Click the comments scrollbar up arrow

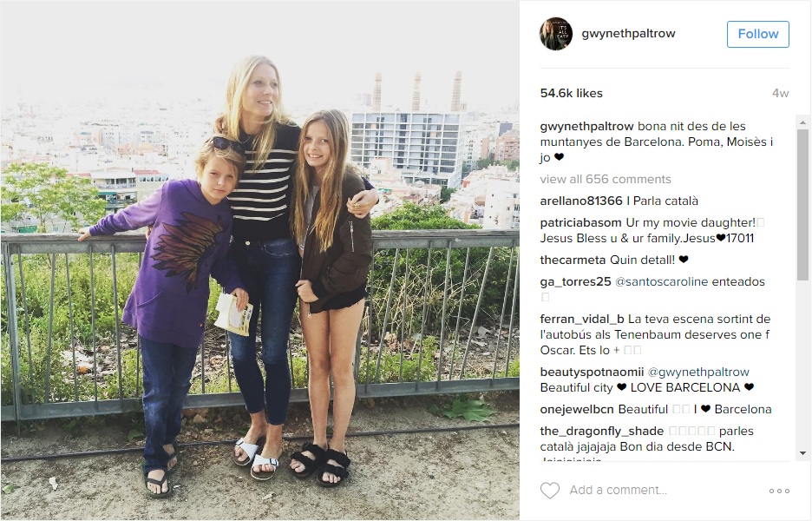[802, 122]
